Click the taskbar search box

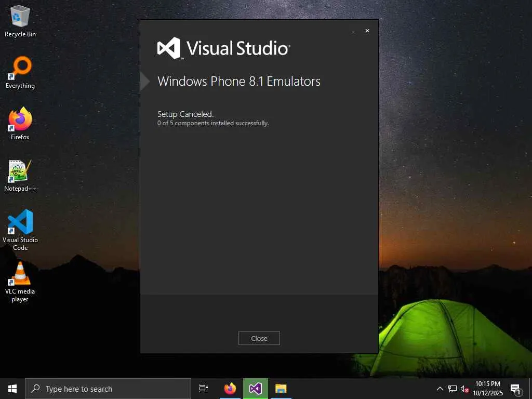pos(108,389)
